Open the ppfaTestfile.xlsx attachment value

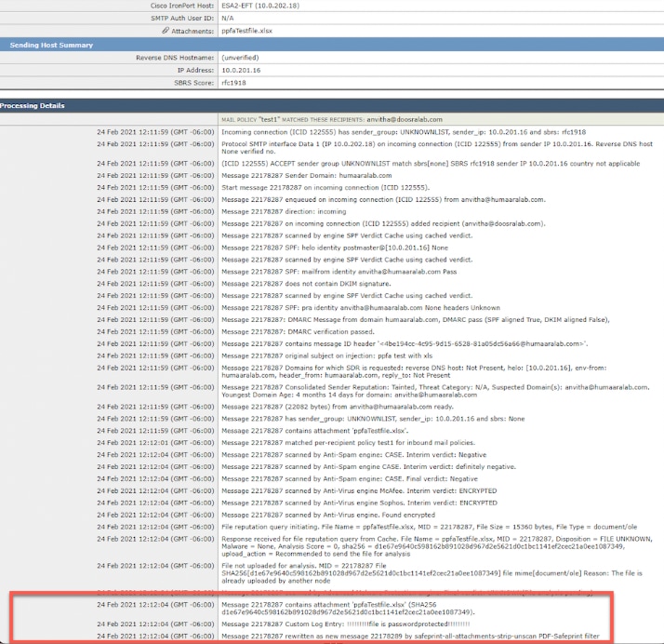coord(246,31)
